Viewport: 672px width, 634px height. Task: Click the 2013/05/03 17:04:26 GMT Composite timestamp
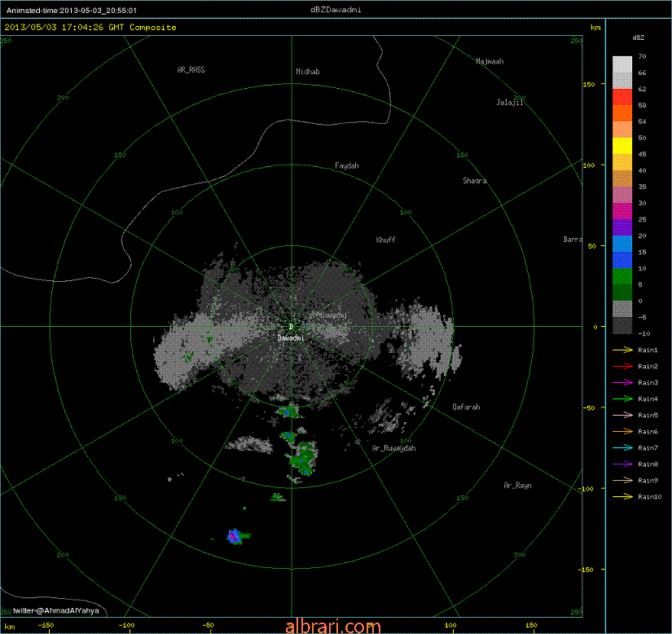(90, 28)
